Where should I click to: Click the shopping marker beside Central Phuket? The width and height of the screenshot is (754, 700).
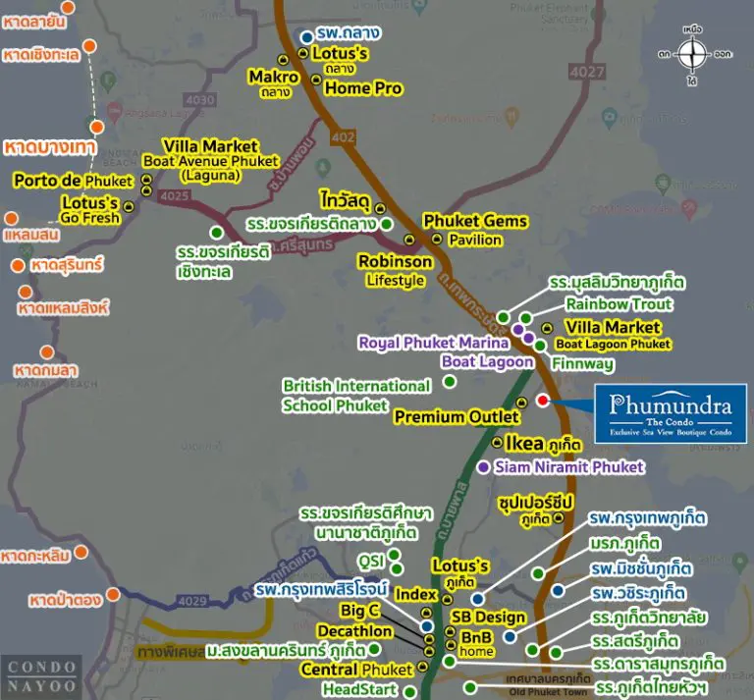423,667
